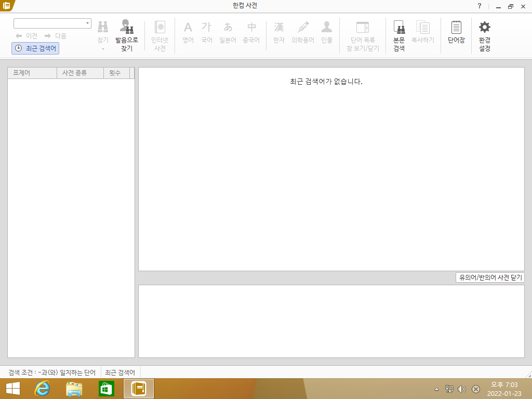Open File Explorer from taskbar

tap(74, 389)
